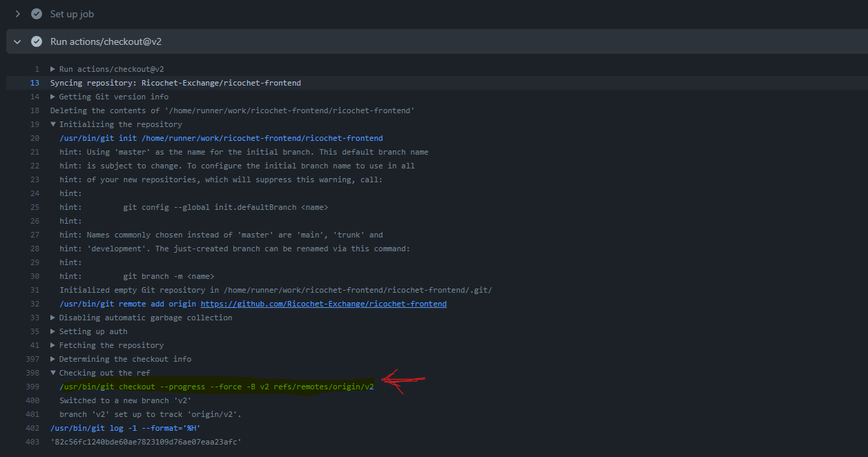Viewport: 868px width, 457px height.
Task: Click the 'Names commonly chosen instead' hint line
Action: 221,235
